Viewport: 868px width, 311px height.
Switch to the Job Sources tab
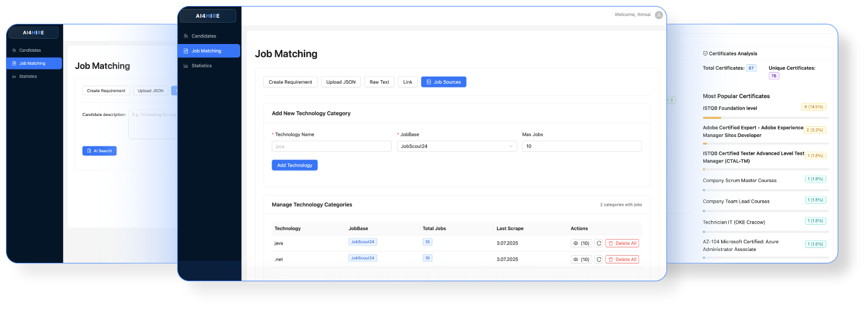coord(444,82)
